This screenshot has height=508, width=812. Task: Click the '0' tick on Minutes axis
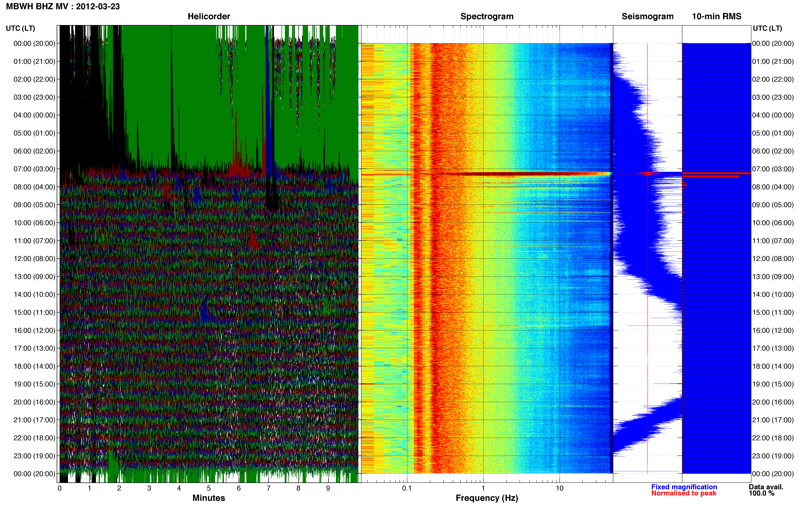click(x=60, y=488)
